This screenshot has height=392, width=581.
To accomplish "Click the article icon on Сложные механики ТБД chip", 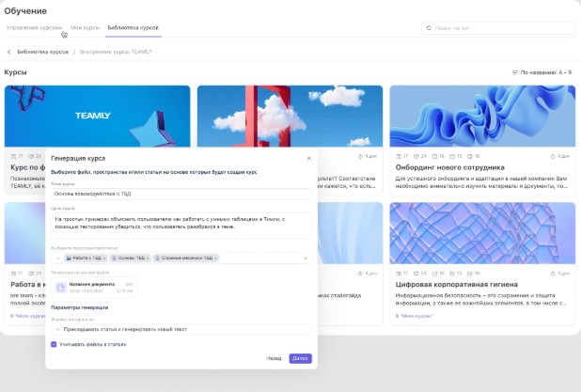I will tap(158, 259).
